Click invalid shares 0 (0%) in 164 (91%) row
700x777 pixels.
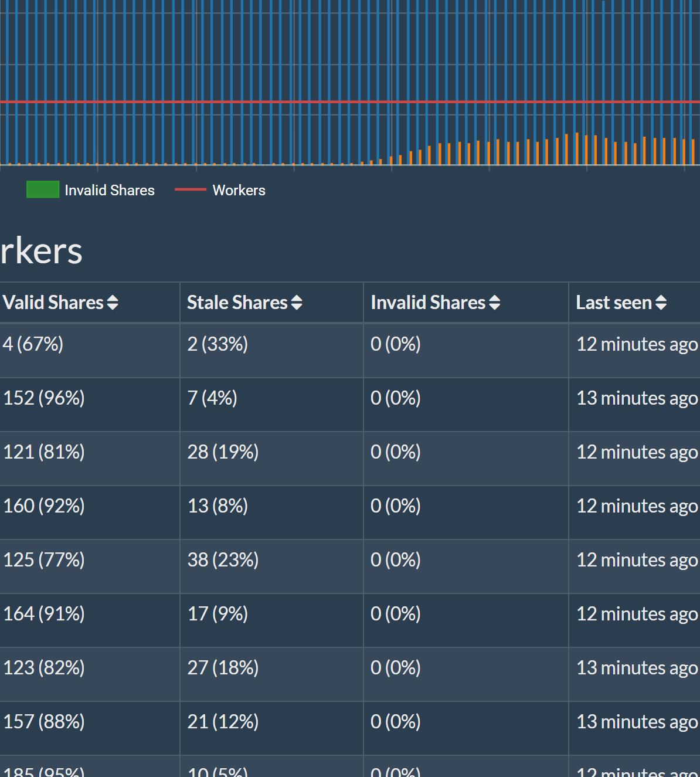396,613
